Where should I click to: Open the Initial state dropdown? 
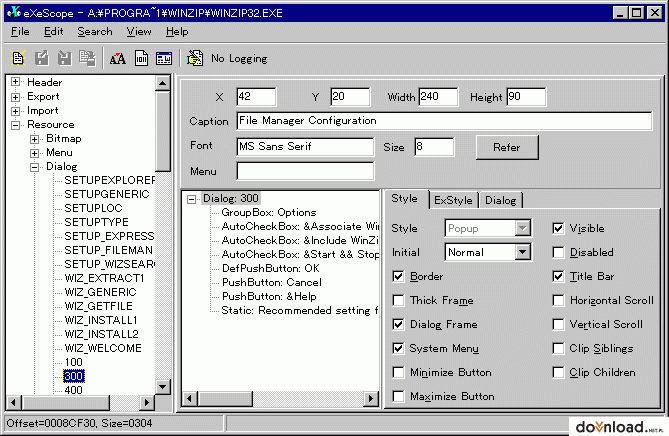click(523, 252)
